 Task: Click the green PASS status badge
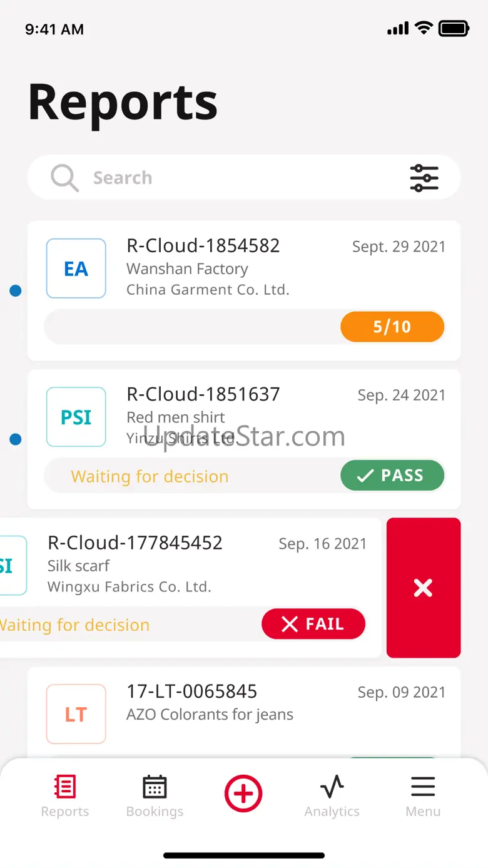(x=392, y=476)
